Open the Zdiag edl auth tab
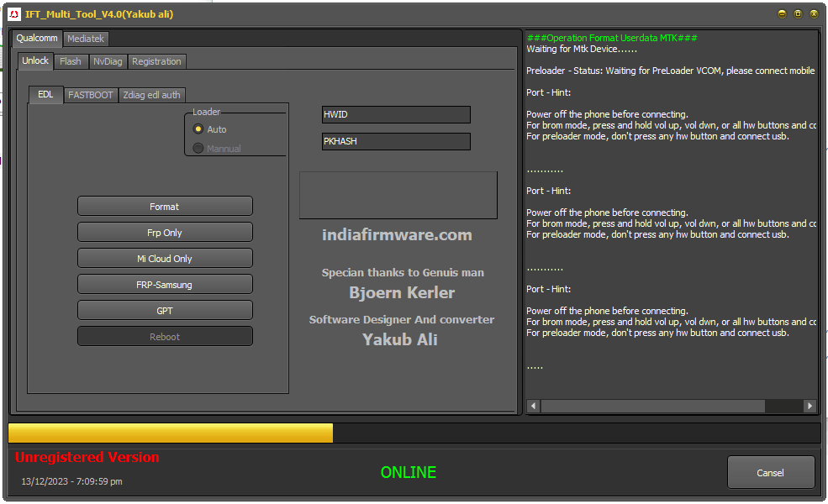This screenshot has width=828, height=504. (x=151, y=95)
